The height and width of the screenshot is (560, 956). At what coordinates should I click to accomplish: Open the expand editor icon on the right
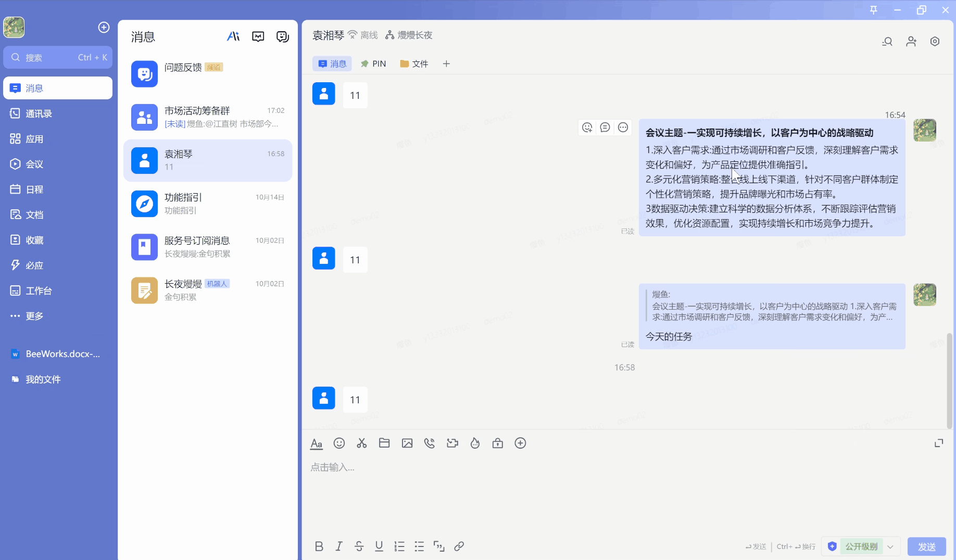[x=939, y=443]
